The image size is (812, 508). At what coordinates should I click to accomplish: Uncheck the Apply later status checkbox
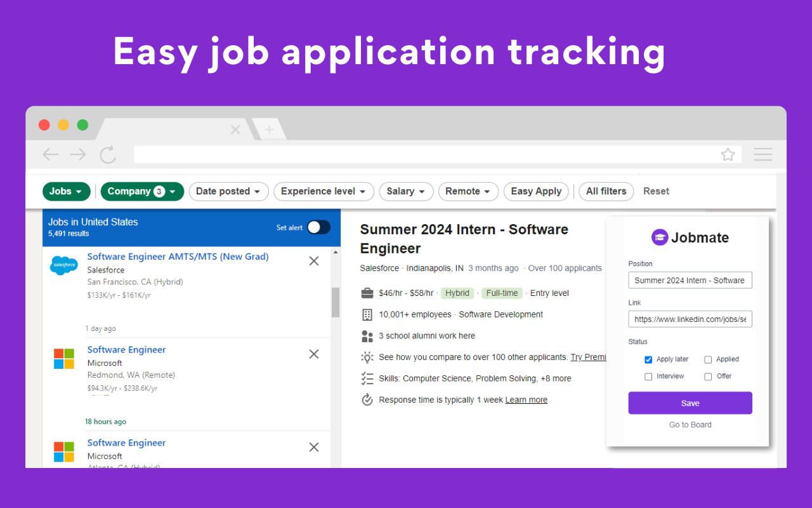pos(648,359)
